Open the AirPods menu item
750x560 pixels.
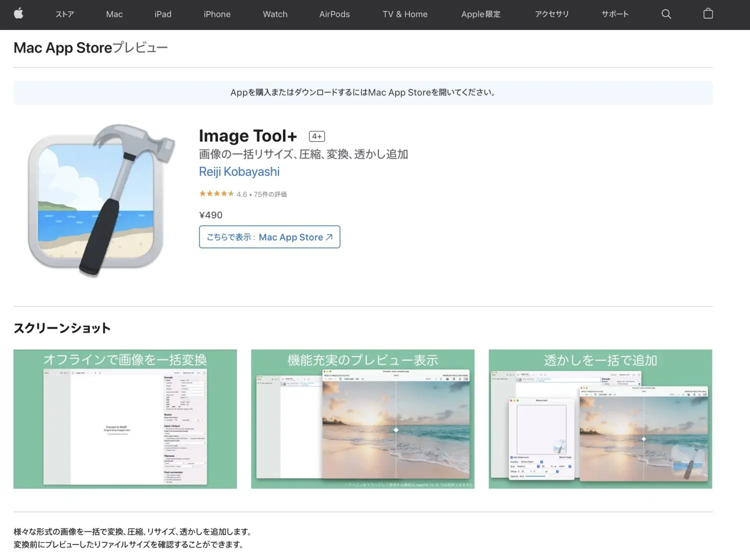(334, 14)
